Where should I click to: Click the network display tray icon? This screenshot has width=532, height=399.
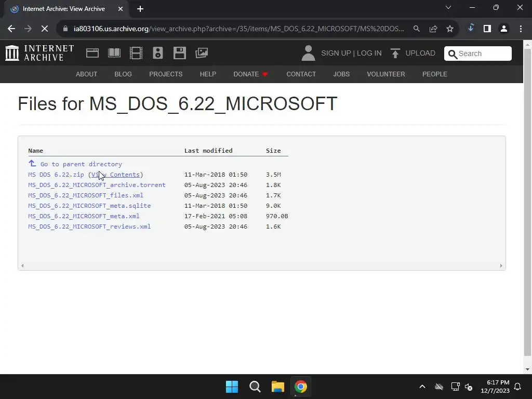click(455, 387)
